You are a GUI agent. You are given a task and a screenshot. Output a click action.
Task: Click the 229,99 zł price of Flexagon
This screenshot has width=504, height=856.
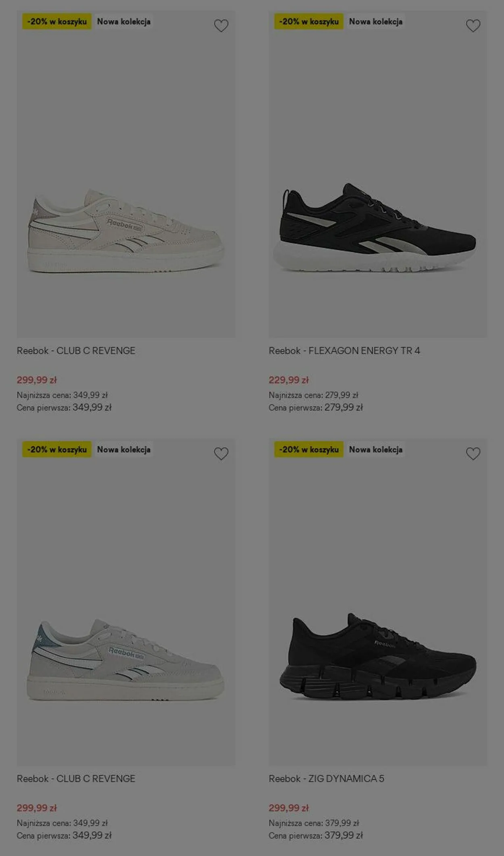[x=289, y=380]
